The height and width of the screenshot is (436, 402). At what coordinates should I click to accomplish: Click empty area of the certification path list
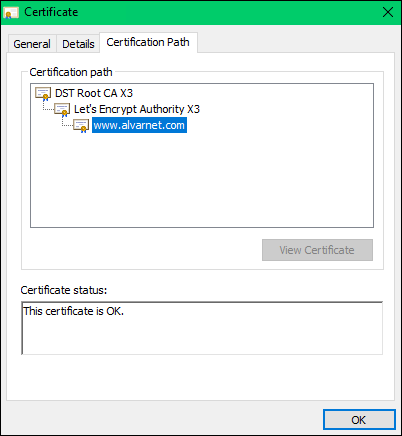coord(202,180)
